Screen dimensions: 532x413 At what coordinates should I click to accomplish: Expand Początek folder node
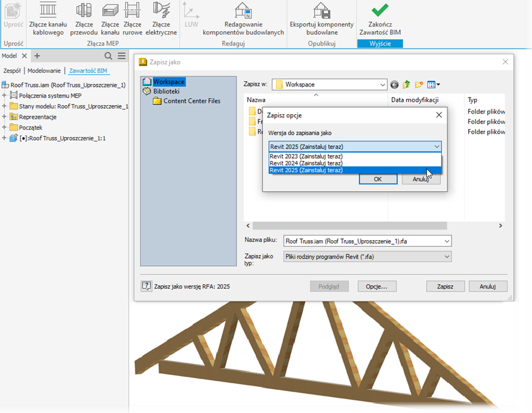(x=4, y=127)
